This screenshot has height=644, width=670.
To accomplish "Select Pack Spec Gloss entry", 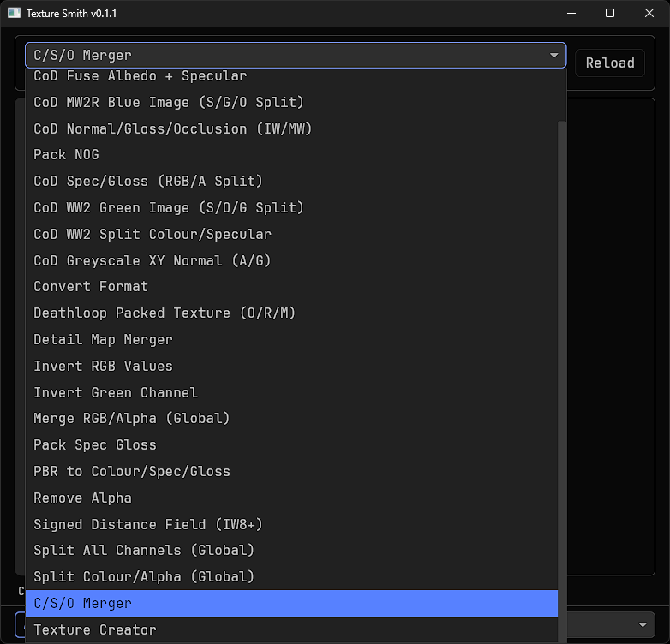I will tap(292, 445).
